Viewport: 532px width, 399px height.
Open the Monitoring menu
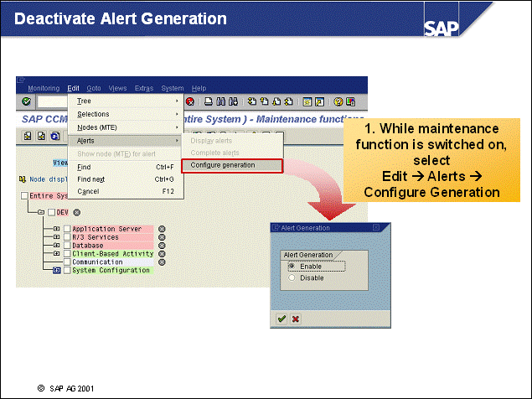tap(44, 88)
